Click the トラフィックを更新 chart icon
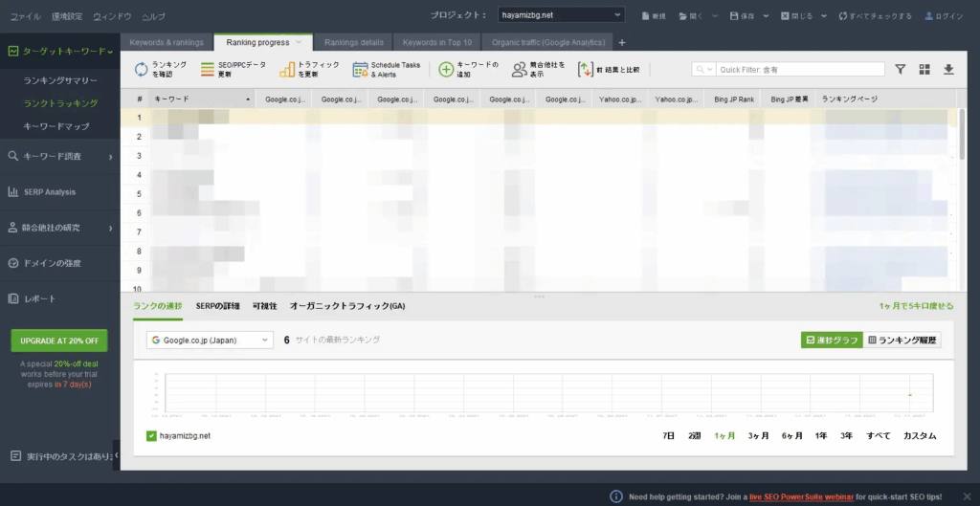The image size is (980, 506). [287, 69]
